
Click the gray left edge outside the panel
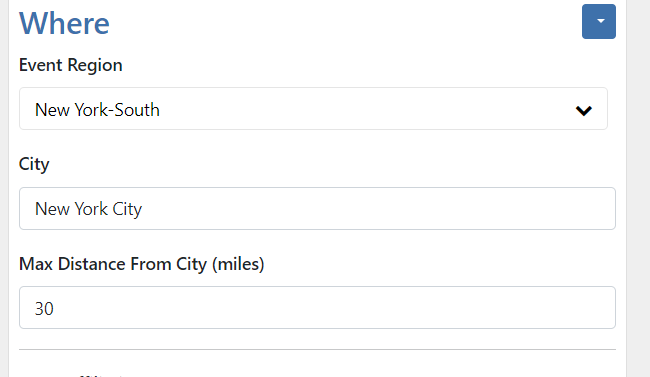coord(4,188)
